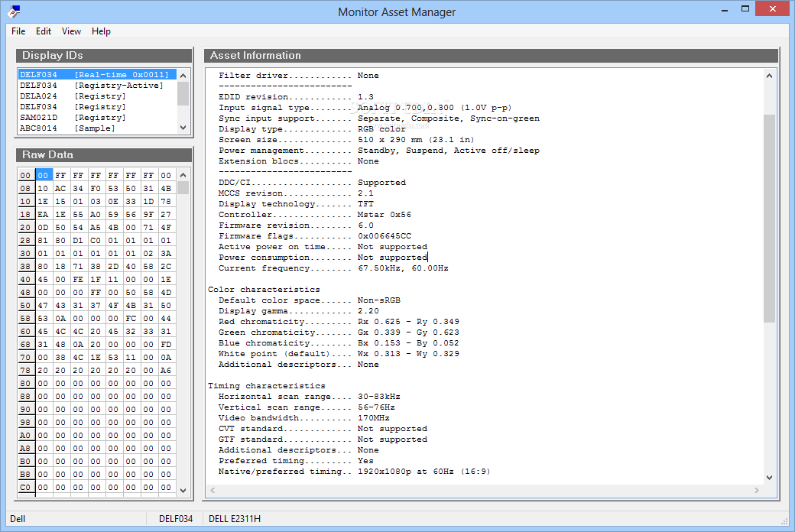Click the Screen size 510 x 290 mm line
The width and height of the screenshot is (795, 532).
(346, 139)
